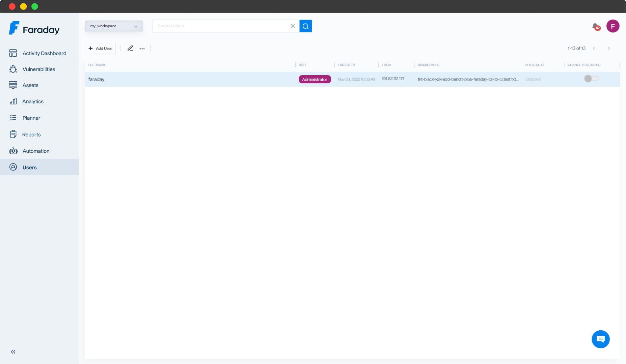
Task: Navigate to Vulnerabilities section
Action: [38, 69]
